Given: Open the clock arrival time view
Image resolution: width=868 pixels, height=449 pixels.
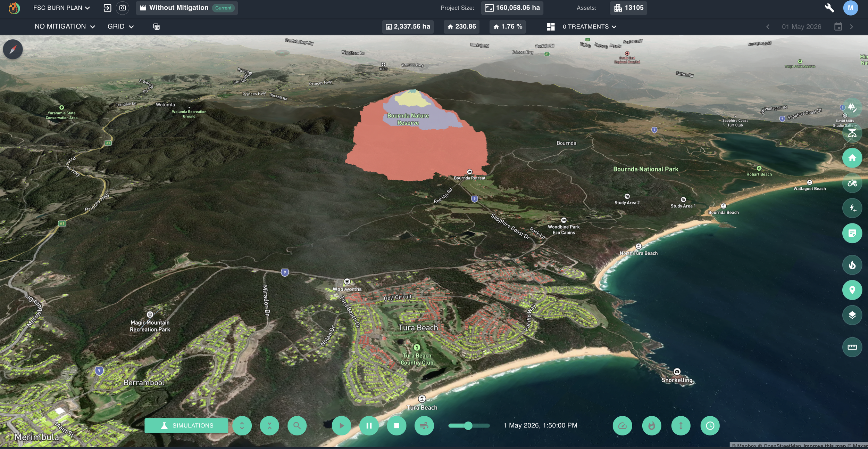Looking at the screenshot, I should tap(710, 425).
